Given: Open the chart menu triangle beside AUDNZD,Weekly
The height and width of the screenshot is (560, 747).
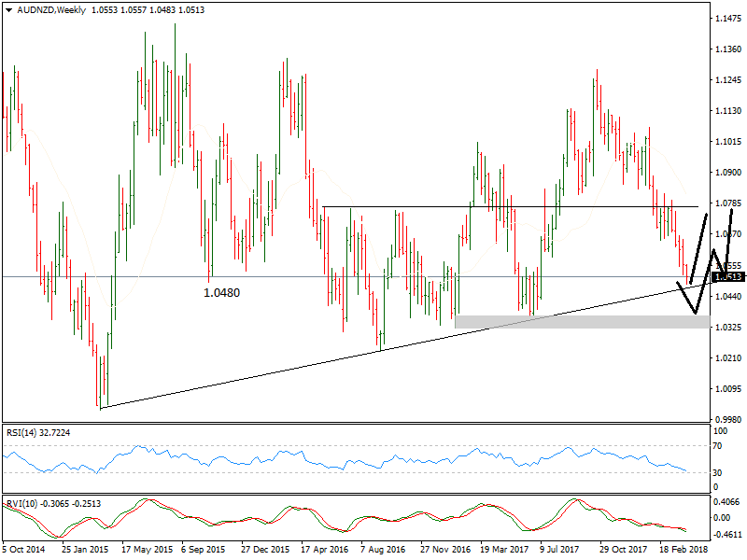Looking at the screenshot, I should point(8,10).
